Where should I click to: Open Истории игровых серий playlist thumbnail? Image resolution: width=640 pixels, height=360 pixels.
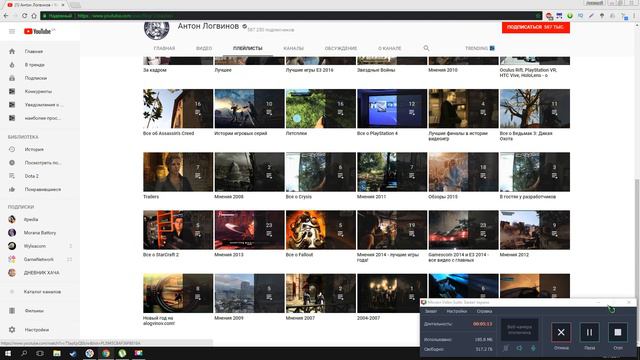pyautogui.click(x=249, y=109)
